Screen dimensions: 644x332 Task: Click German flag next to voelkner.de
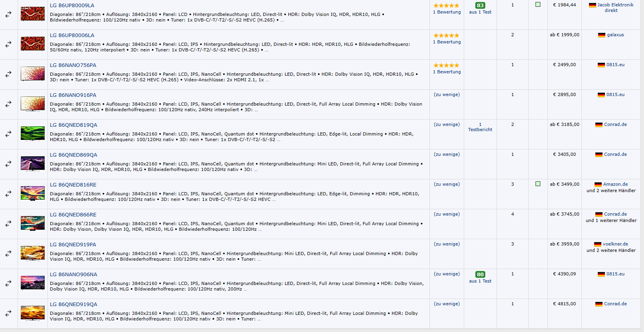(598, 244)
